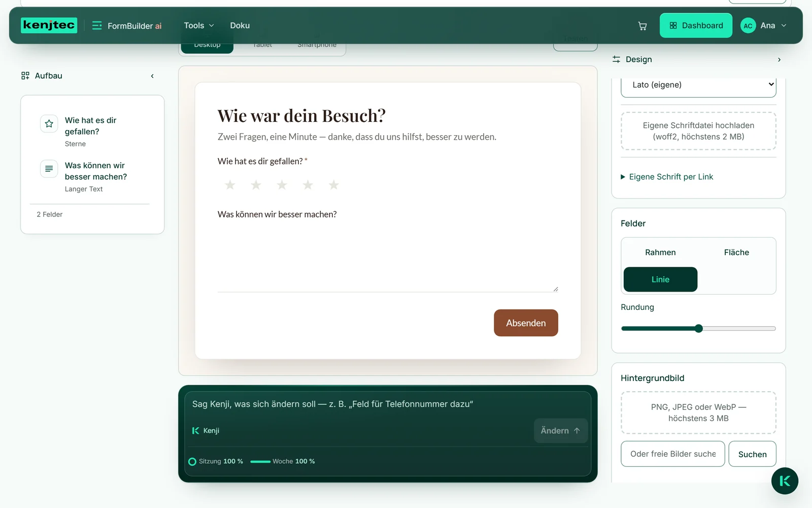This screenshot has width=812, height=508.
Task: Select the second rating star
Action: [256, 185]
